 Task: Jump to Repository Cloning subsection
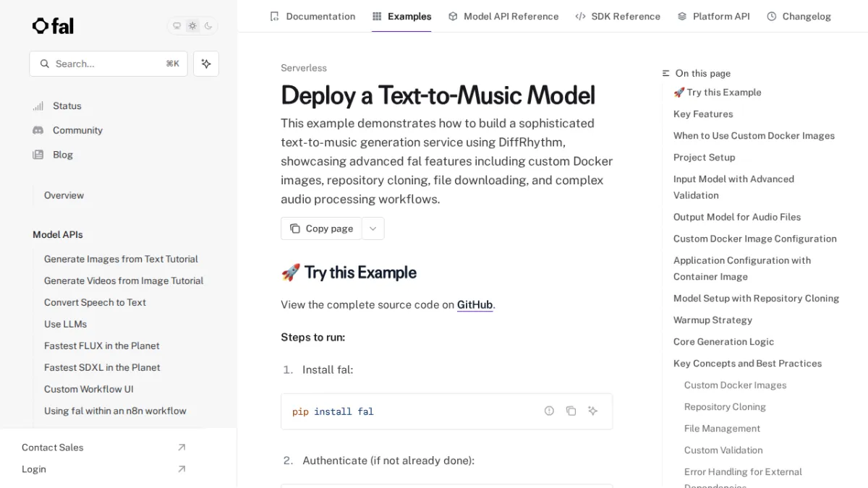tap(725, 406)
